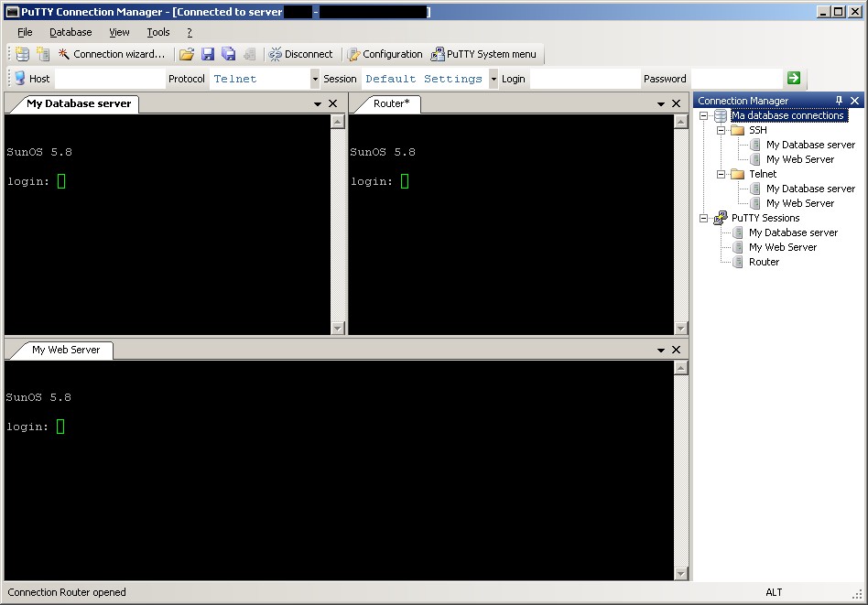The image size is (868, 605).
Task: Open the Database menu
Action: (x=71, y=31)
